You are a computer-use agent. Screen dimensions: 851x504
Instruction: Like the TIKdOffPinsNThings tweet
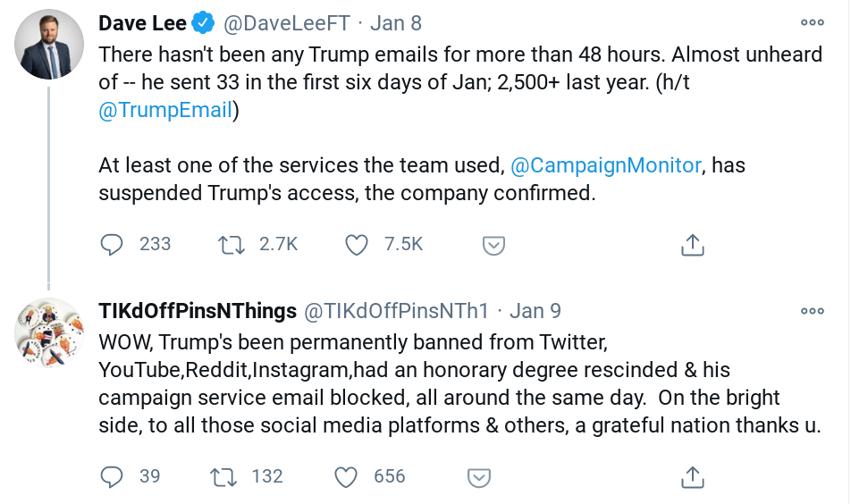point(346,477)
